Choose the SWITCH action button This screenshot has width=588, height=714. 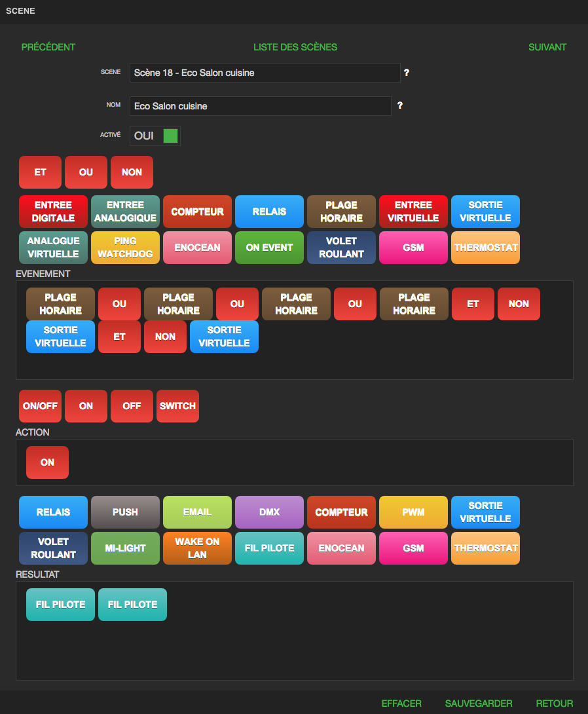coord(177,406)
